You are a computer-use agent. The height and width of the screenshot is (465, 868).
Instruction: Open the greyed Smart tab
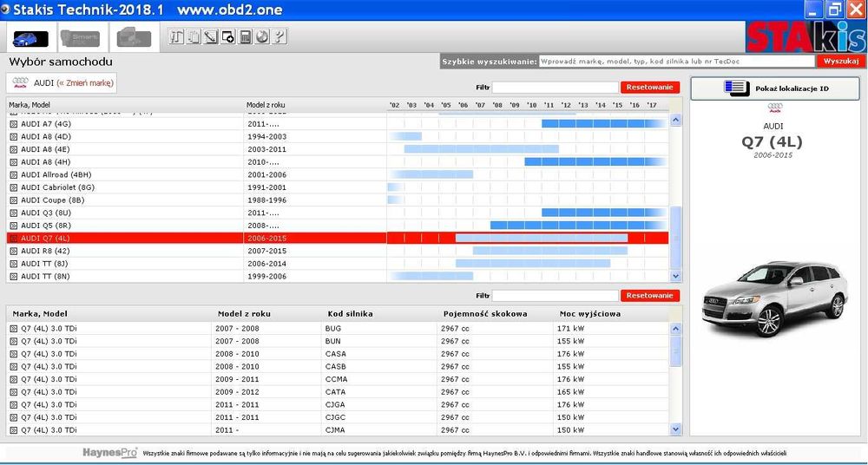click(x=80, y=38)
